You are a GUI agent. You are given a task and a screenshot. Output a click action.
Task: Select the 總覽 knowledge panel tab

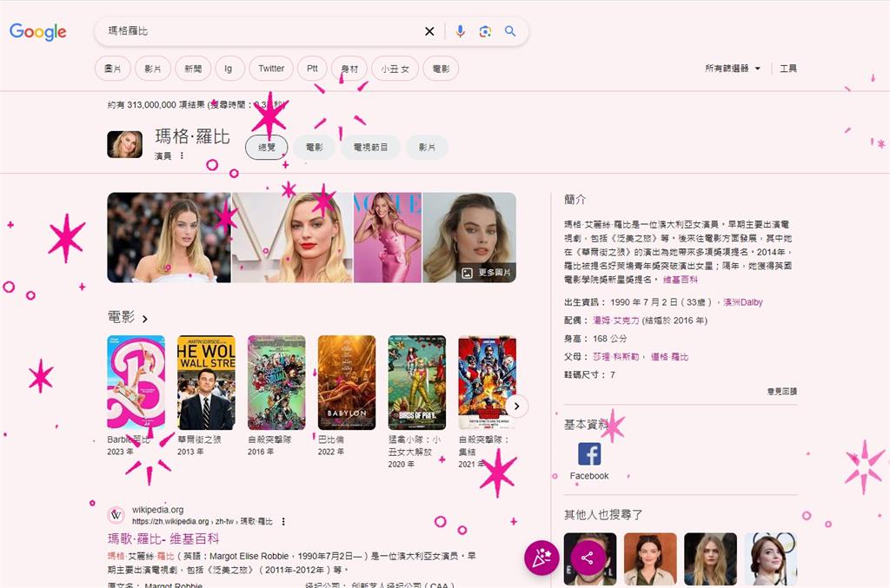[266, 148]
